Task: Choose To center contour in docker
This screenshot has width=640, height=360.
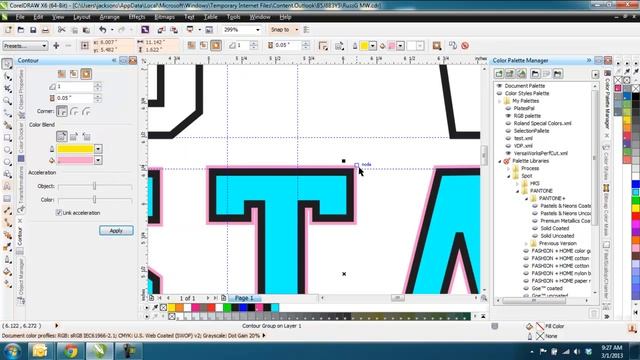Action: (62, 74)
